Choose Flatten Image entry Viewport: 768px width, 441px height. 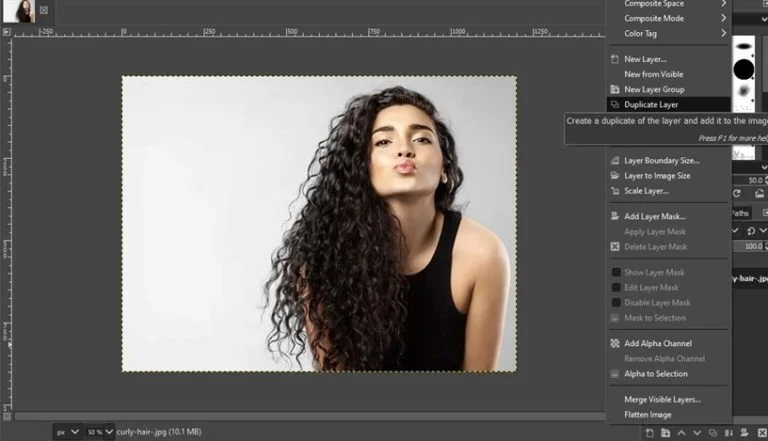(x=648, y=415)
